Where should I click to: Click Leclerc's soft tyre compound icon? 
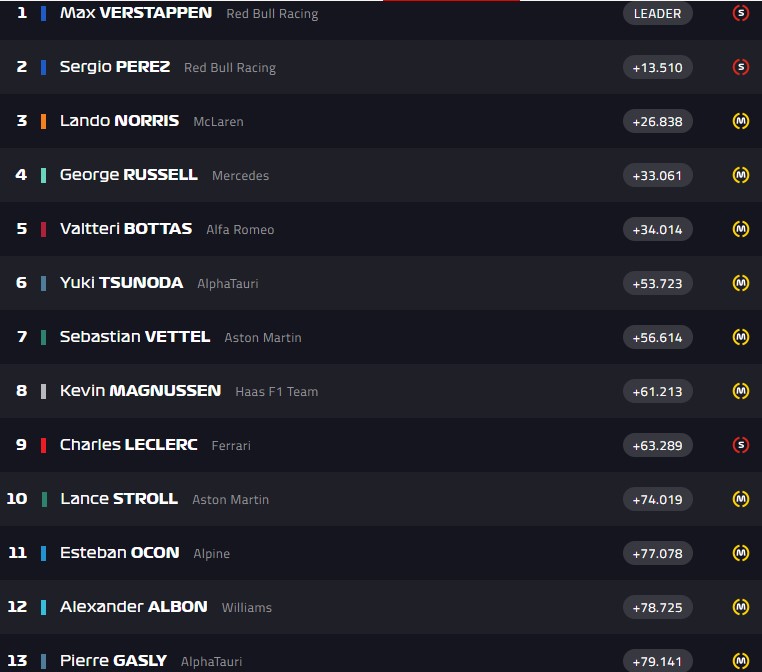740,445
